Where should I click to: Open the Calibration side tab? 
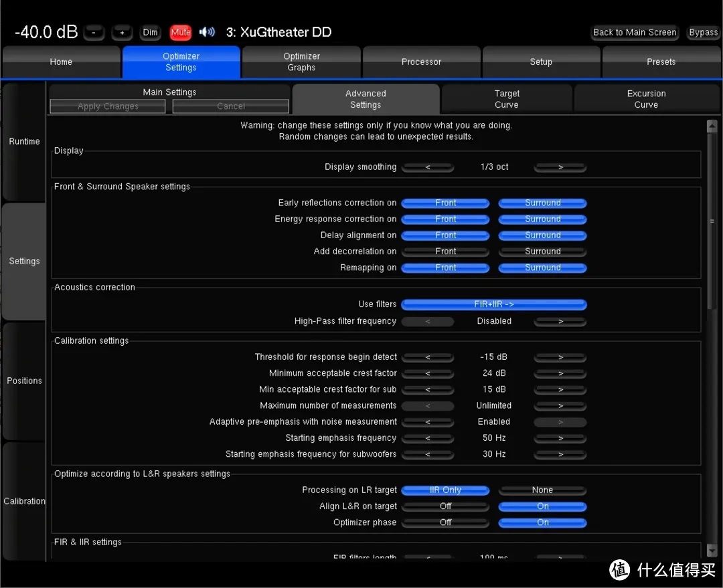coord(24,501)
